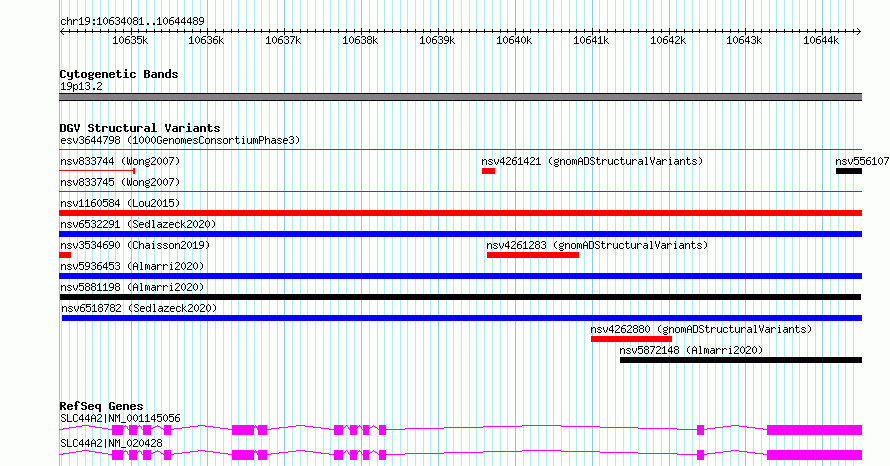Click the 10643k ruler tick label
Viewport: 890px width, 466px height.
[x=744, y=40]
